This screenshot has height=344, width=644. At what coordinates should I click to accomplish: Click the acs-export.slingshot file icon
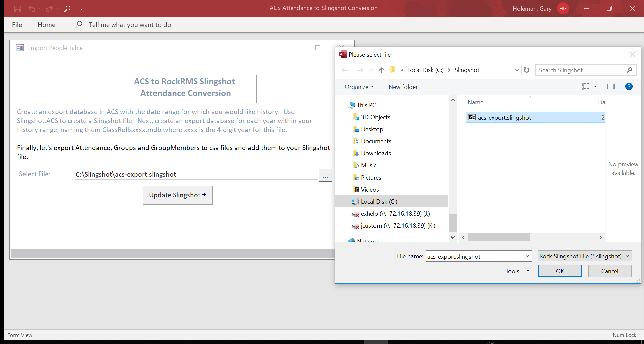coord(472,117)
